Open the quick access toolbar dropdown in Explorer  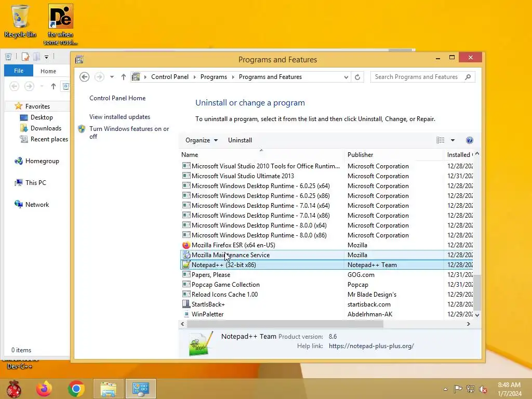(46, 57)
